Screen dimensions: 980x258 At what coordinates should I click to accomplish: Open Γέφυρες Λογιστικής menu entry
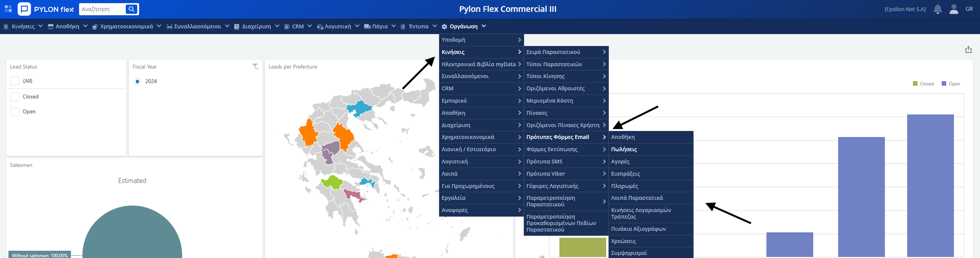coord(566,186)
